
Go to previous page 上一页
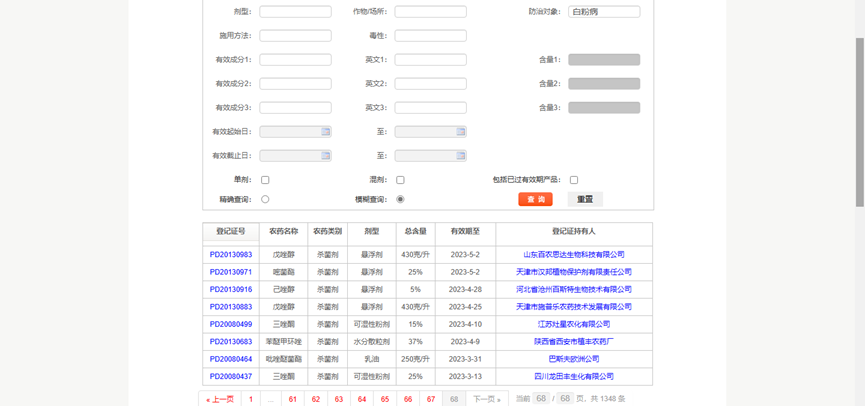tap(220, 399)
